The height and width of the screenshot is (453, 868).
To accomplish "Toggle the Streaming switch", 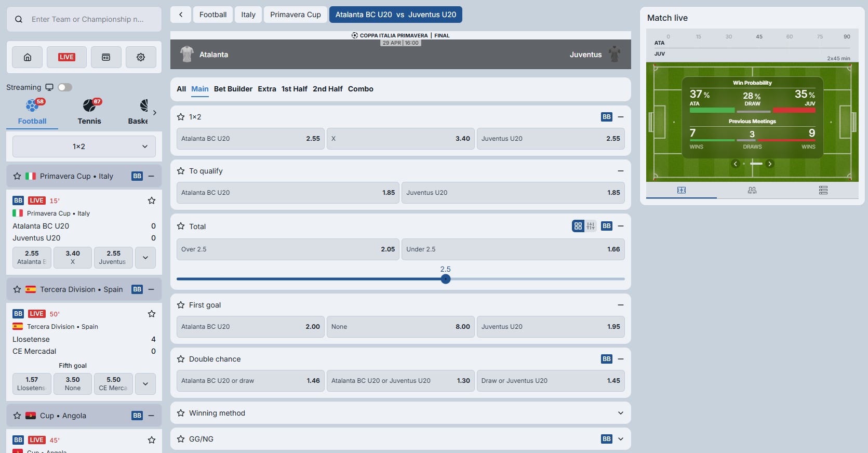I will (x=65, y=87).
